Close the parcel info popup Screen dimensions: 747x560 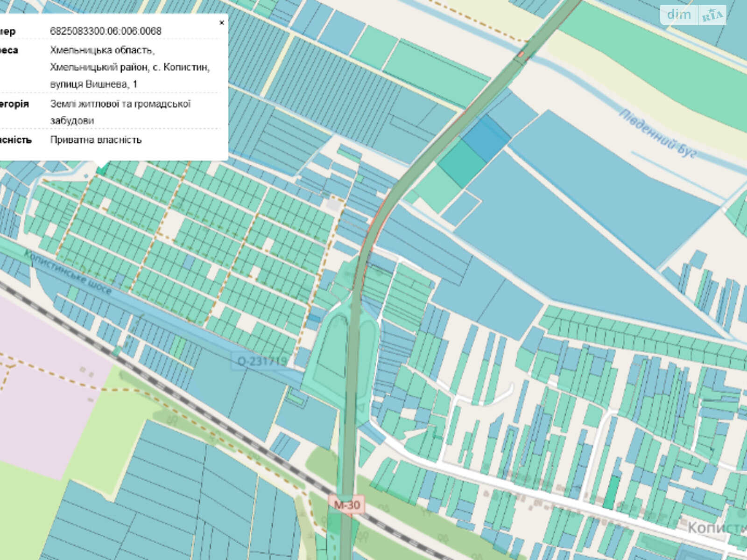pyautogui.click(x=222, y=22)
